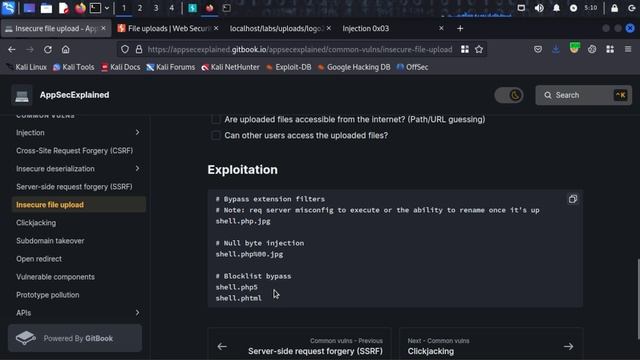Open Exploit-DB bookmark
Viewport: 640px width, 360px height.
[289, 67]
